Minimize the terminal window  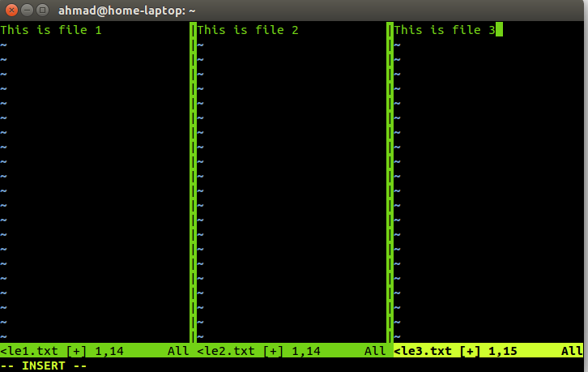27,11
